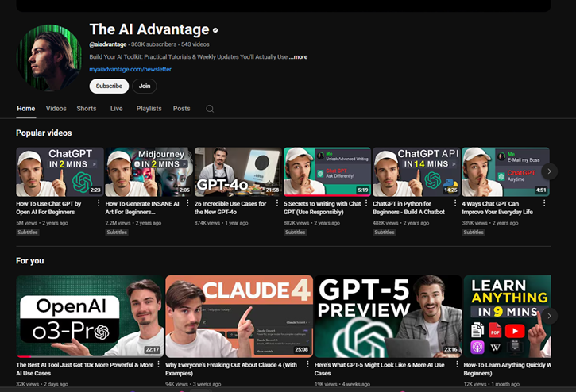576x392 pixels.
Task: Open title Here's What GPT-5 Might Look Like
Action: [x=380, y=369]
